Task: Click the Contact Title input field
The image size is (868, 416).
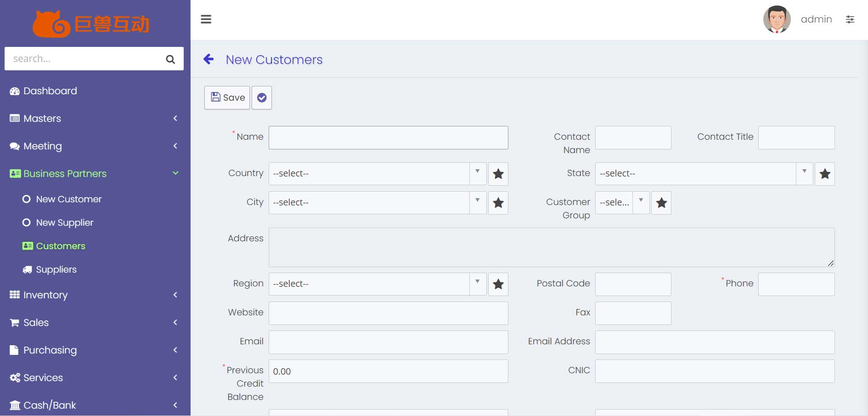Action: [x=796, y=137]
